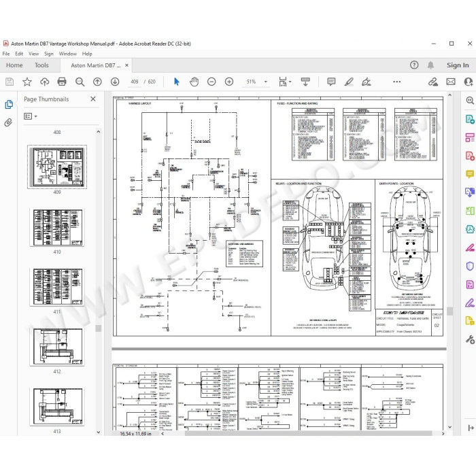Zoom in with the plus button
This screenshot has width=476, height=476.
[229, 82]
